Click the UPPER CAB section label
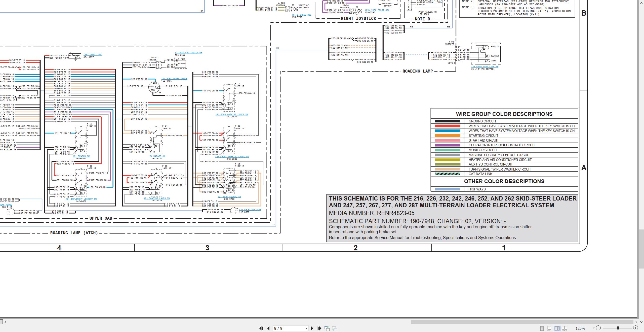 point(101,218)
